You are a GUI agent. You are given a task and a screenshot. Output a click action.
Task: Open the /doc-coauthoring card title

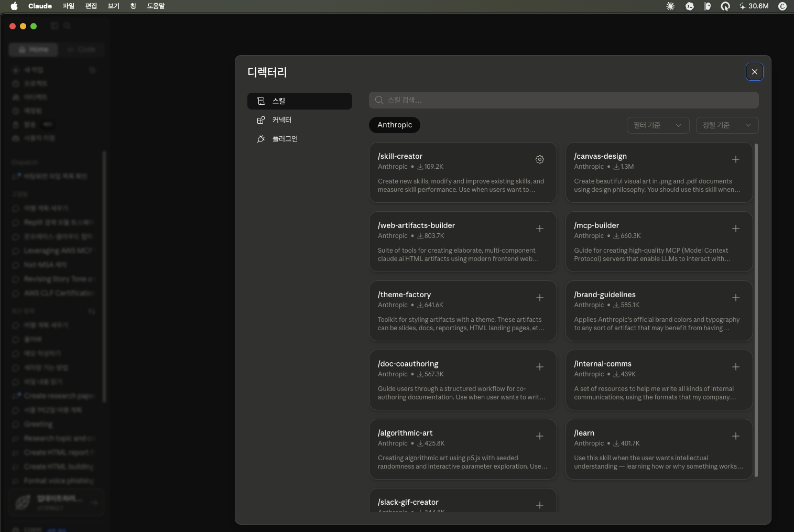pyautogui.click(x=408, y=364)
